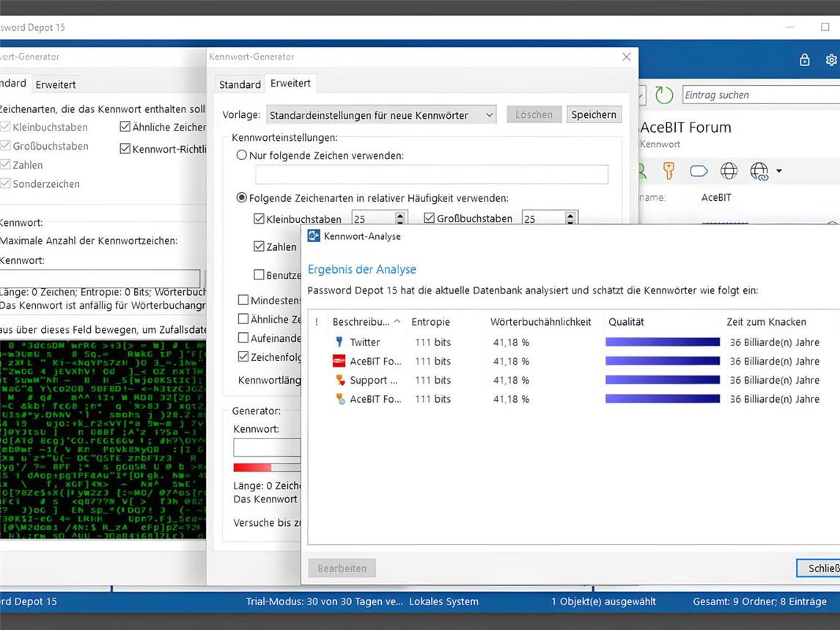The height and width of the screenshot is (630, 840).
Task: Open the Vorlage template dropdown
Action: pyautogui.click(x=380, y=115)
